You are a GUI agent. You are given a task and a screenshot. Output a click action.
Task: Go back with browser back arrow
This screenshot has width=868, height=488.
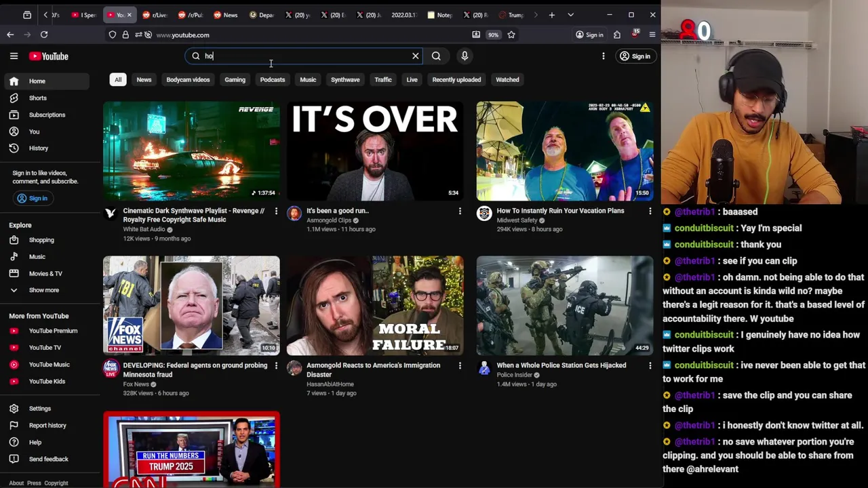click(x=10, y=35)
